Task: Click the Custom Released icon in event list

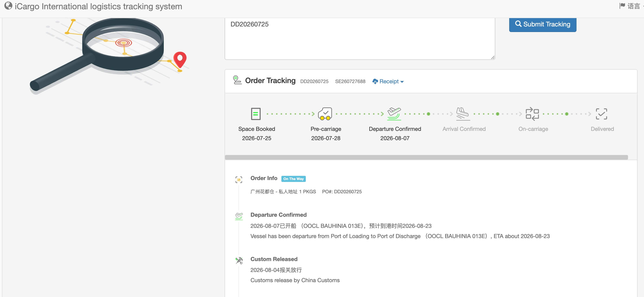Action: 239,261
